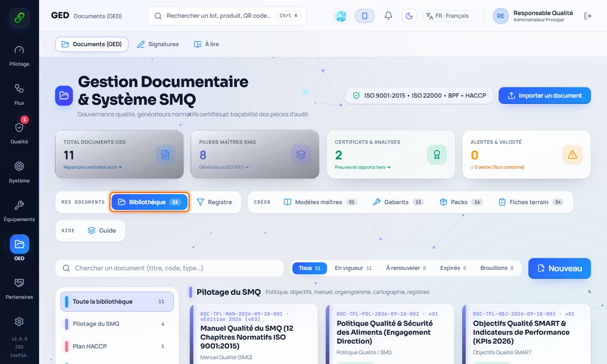Open Qualité shield with notification badge
Screen dimensions: 607x364
tap(19, 132)
